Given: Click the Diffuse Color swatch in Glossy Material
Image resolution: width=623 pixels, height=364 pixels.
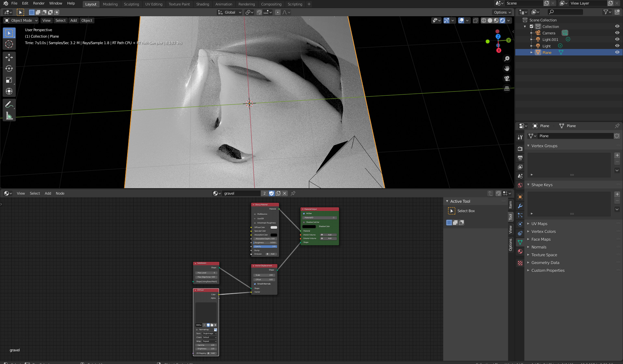Looking at the screenshot, I should coord(274,227).
